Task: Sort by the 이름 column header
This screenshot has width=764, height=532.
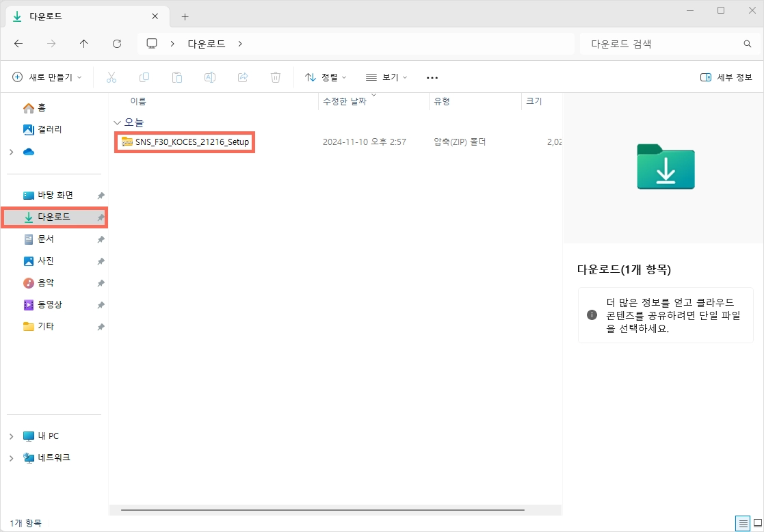Action: click(138, 101)
